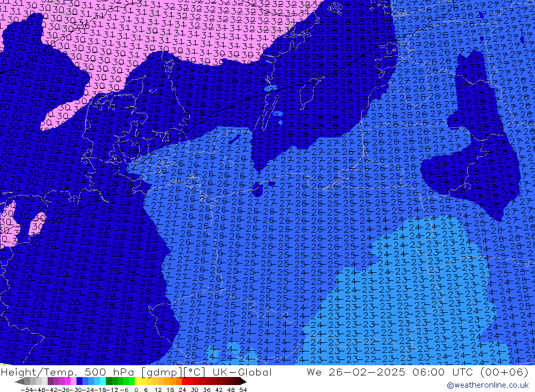Screen dimensions: 535x392
Task: Pick the dark green legend swatch after -18
Action: pos(109,381)
